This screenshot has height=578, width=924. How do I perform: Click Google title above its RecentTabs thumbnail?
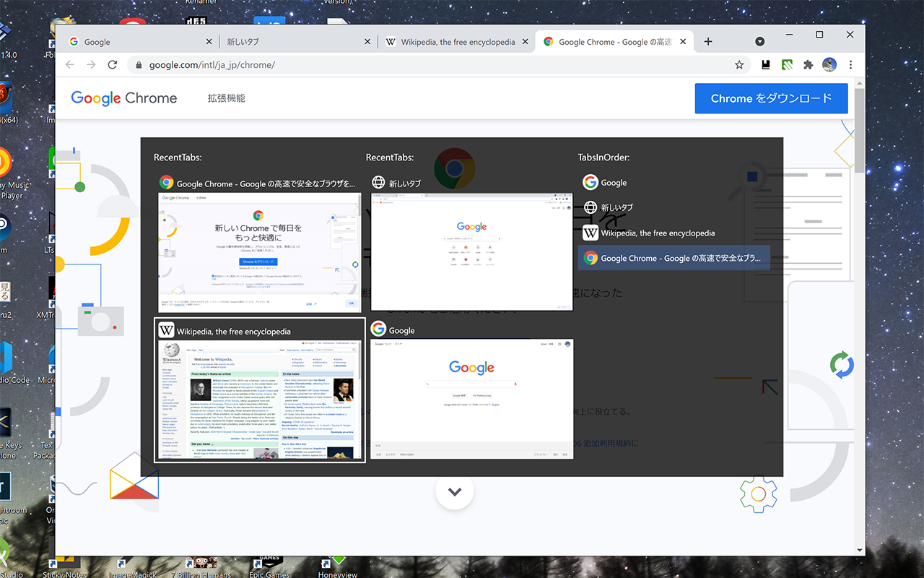402,331
